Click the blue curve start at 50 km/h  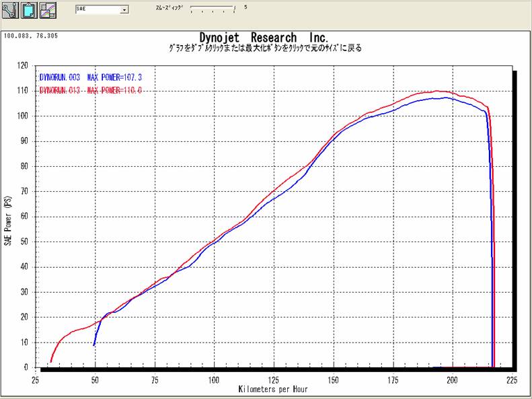(94, 344)
